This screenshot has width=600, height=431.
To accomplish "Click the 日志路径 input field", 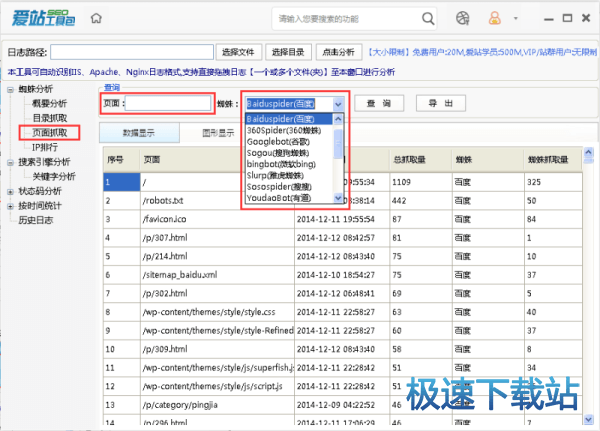I will pos(132,52).
